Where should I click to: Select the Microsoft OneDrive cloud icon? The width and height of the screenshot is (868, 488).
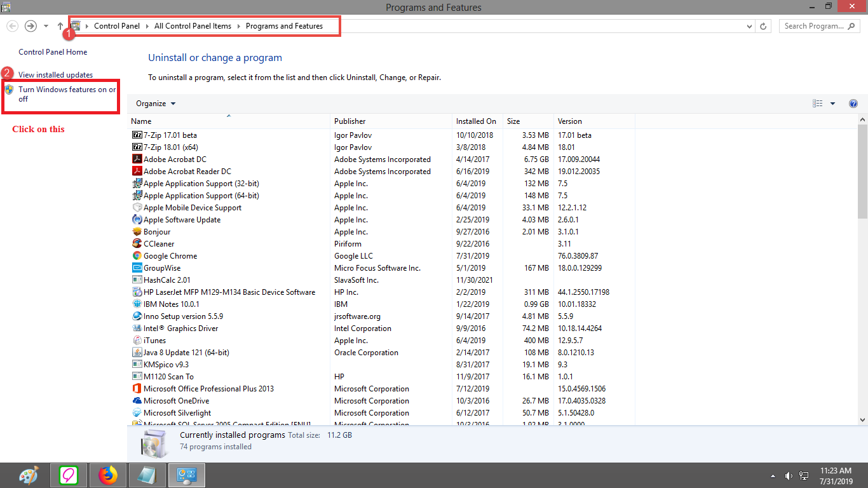(x=137, y=400)
